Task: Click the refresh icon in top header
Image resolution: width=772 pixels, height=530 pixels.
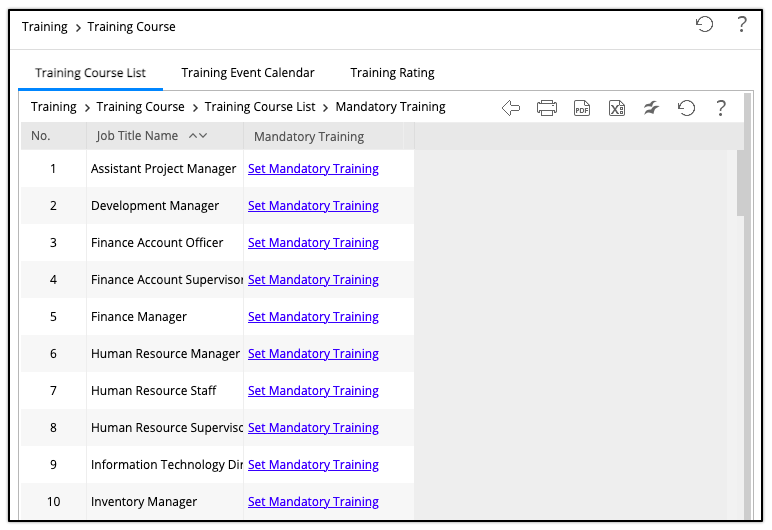Action: click(704, 24)
